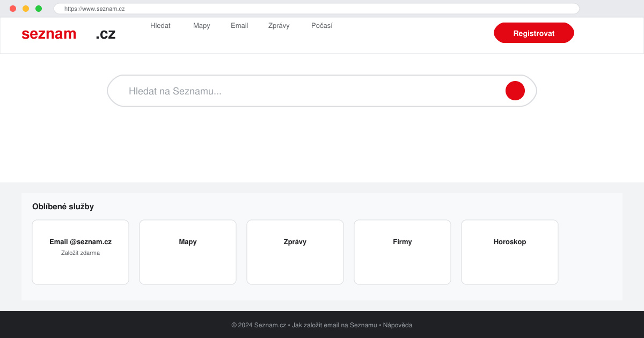Open the Horoskop service card
This screenshot has height=338, width=644.
pyautogui.click(x=510, y=252)
